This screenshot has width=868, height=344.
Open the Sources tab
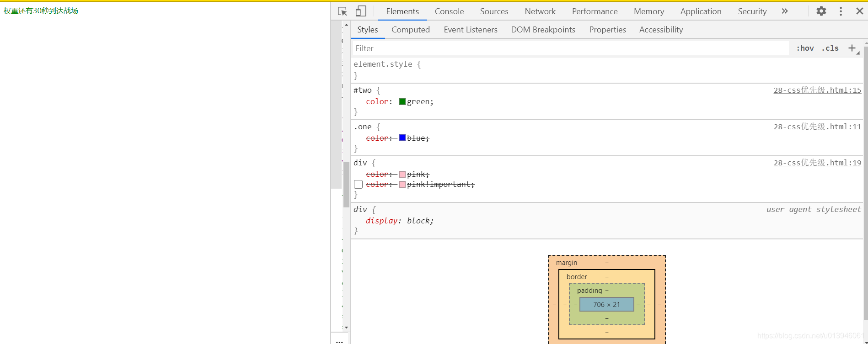coord(494,11)
